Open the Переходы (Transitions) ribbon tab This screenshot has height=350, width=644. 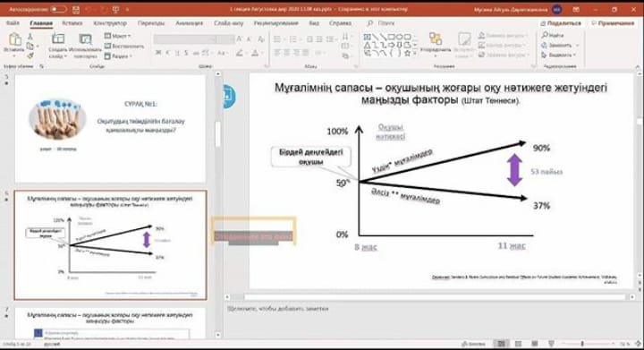(151, 23)
